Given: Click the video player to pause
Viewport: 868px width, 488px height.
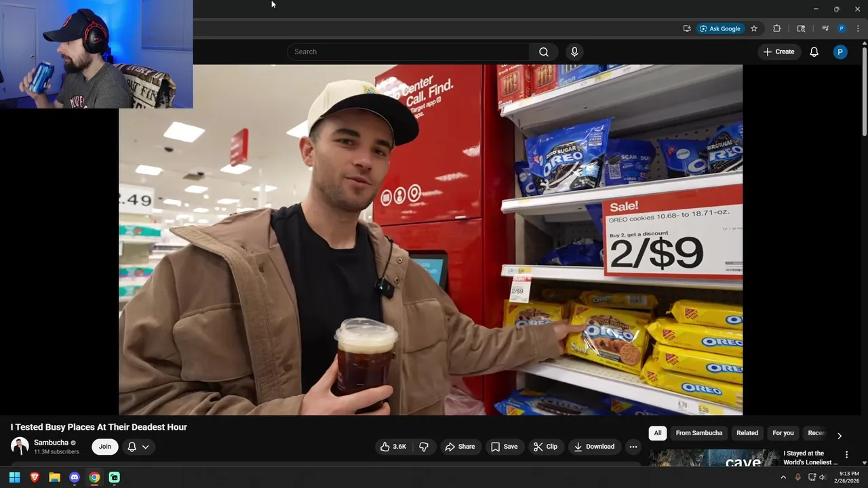Looking at the screenshot, I should [x=431, y=240].
